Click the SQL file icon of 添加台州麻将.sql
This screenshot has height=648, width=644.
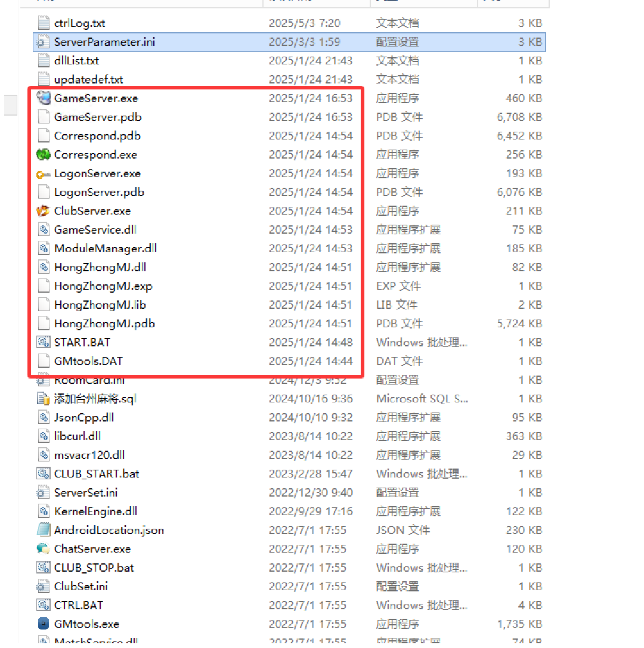point(44,398)
